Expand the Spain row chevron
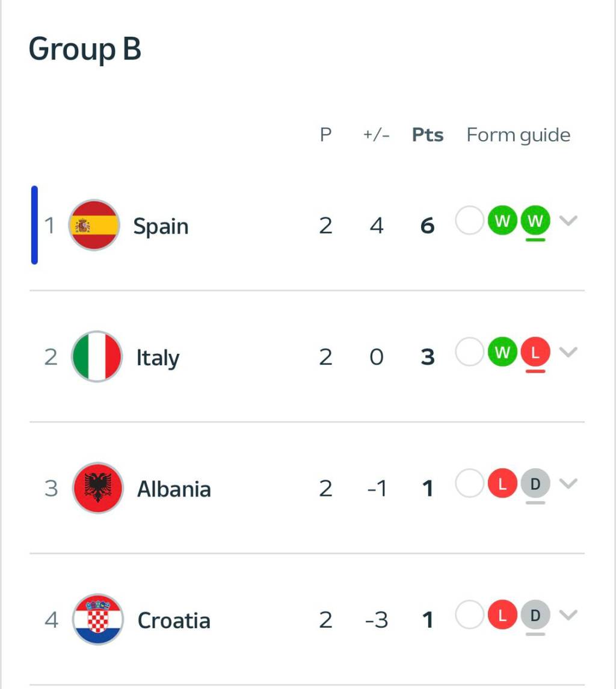 568,221
